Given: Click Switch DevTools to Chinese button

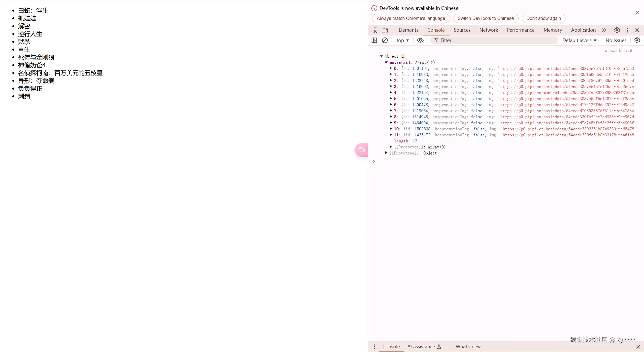Looking at the screenshot, I should pyautogui.click(x=486, y=18).
